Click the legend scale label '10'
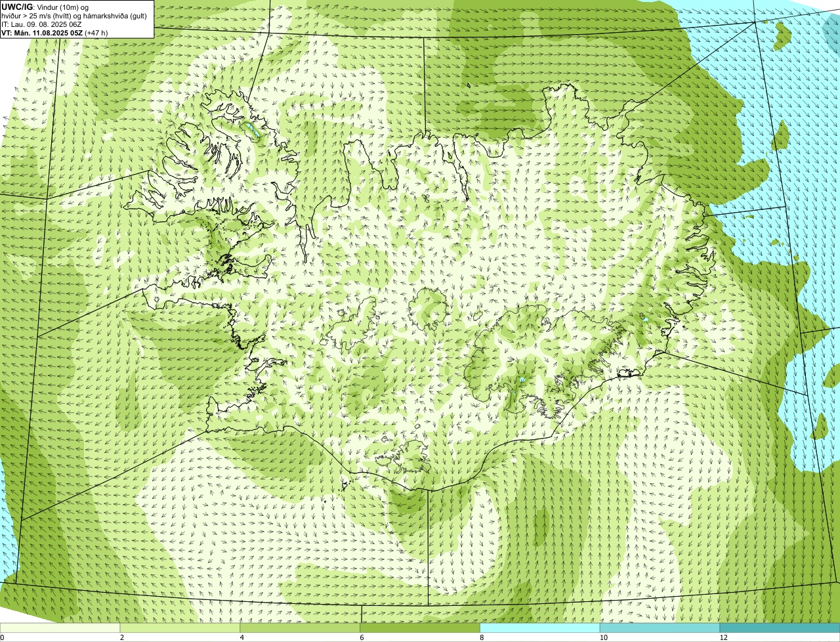The width and height of the screenshot is (840, 642). click(x=604, y=637)
